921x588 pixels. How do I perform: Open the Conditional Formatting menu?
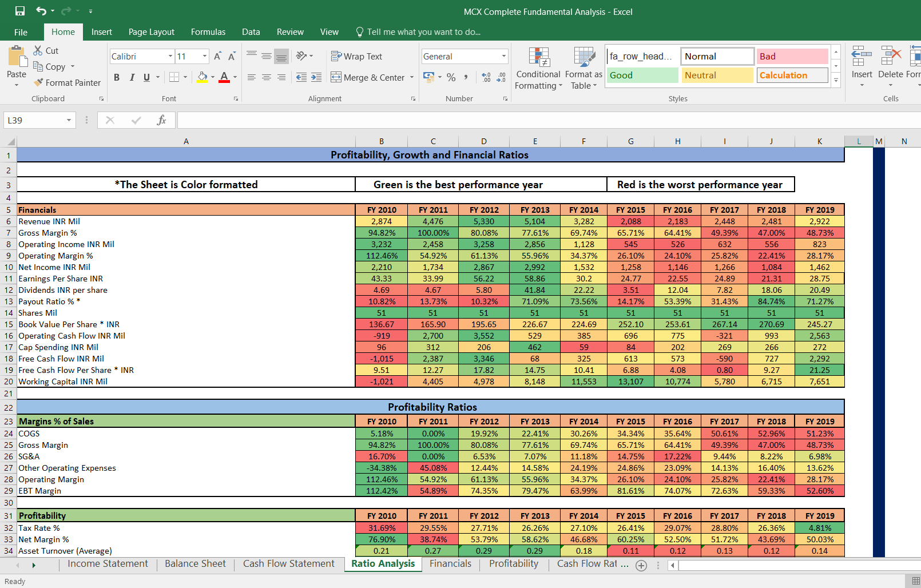[538, 69]
